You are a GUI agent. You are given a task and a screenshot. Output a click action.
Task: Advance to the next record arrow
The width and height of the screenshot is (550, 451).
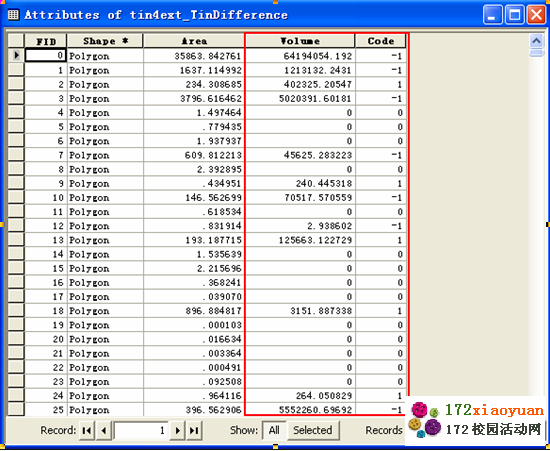pos(177,430)
